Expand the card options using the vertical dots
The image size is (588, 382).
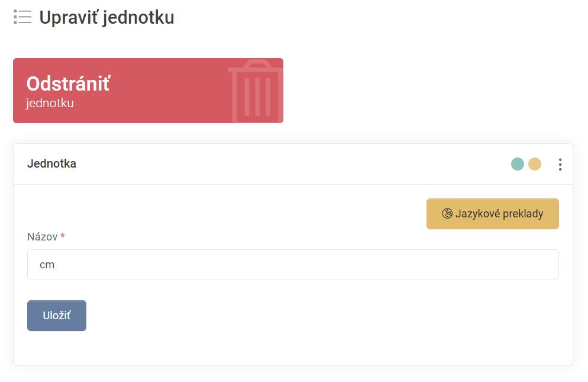pyautogui.click(x=560, y=163)
